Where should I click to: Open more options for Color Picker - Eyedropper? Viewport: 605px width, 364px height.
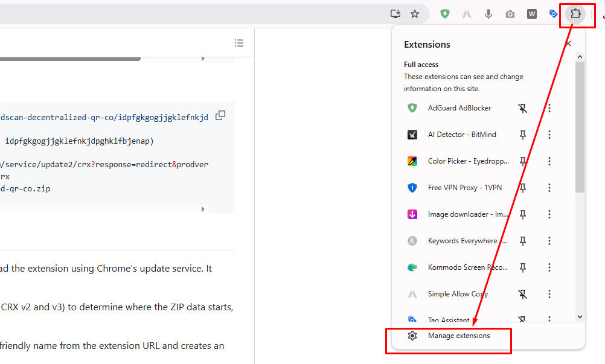click(549, 161)
